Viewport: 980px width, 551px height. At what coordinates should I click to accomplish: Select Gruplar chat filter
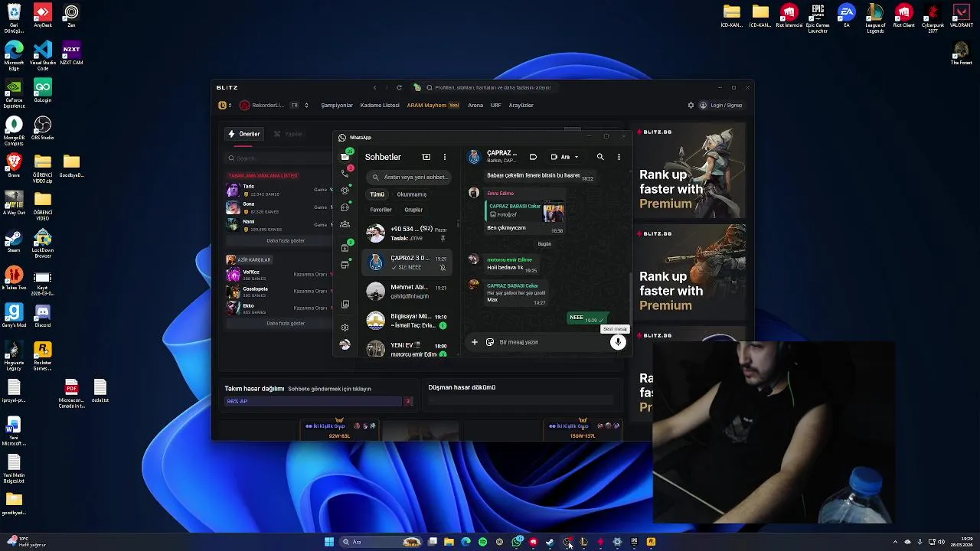(413, 210)
